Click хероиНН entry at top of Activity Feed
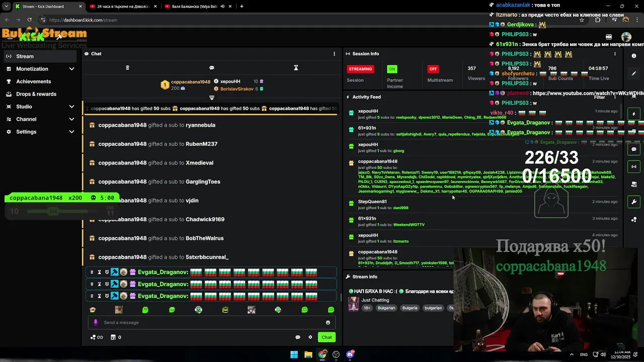The image size is (644, 362). (x=368, y=111)
